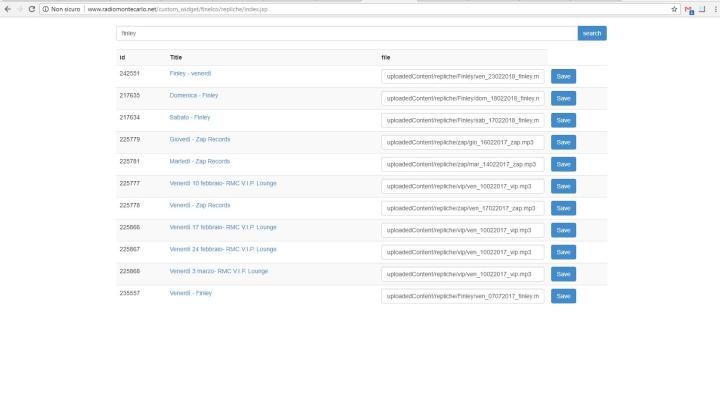Open the Gmail extension icon
The width and height of the screenshot is (720, 417).
click(689, 9)
